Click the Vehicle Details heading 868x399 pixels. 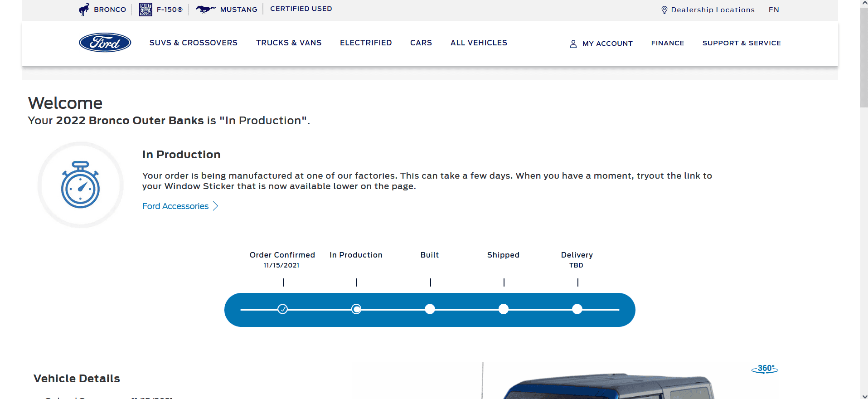77,379
